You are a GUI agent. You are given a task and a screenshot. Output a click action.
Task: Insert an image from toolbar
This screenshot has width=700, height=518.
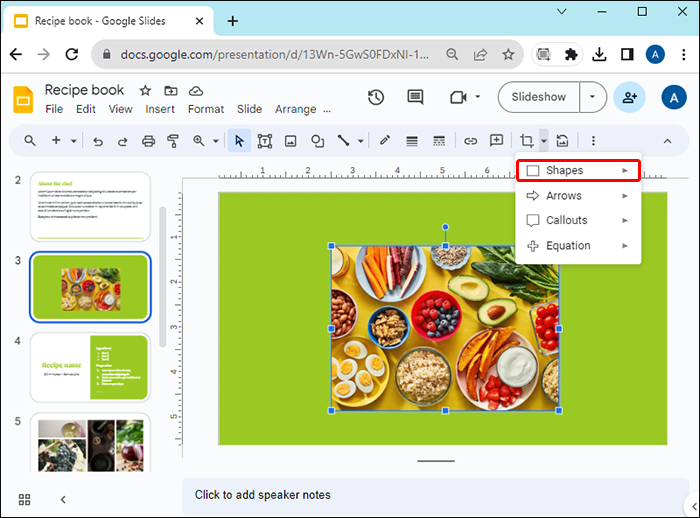click(x=291, y=141)
